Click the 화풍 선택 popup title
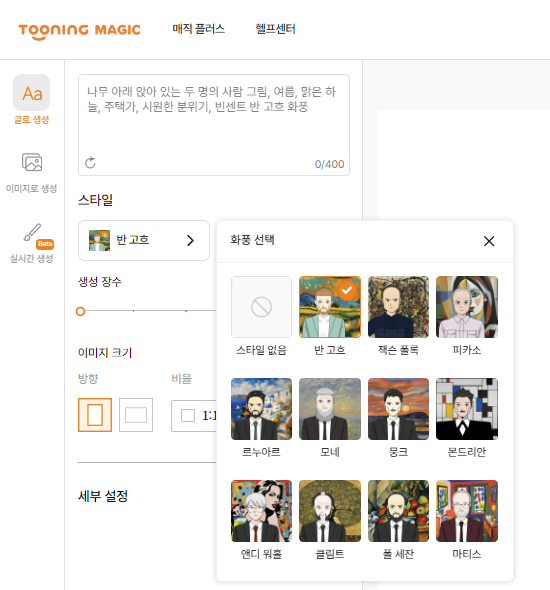 pyautogui.click(x=252, y=240)
